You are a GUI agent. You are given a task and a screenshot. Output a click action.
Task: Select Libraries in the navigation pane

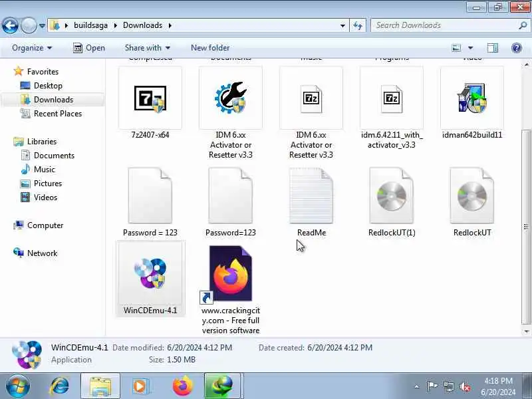pos(42,142)
